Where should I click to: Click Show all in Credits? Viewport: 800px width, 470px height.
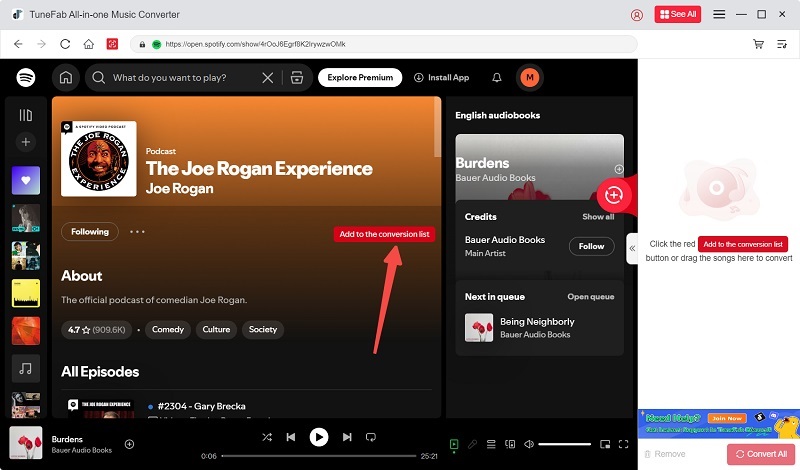point(598,217)
